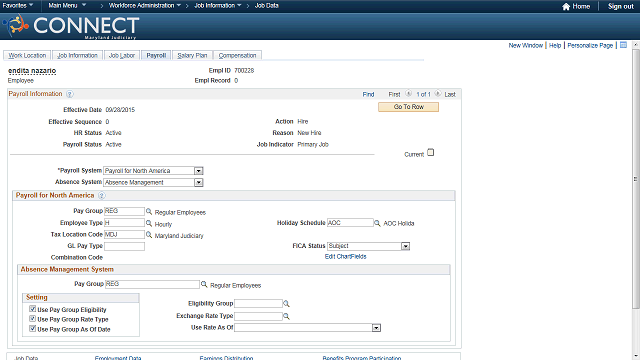The width and height of the screenshot is (640, 360).
Task: Click Edit ChartFields link
Action: coord(345,257)
